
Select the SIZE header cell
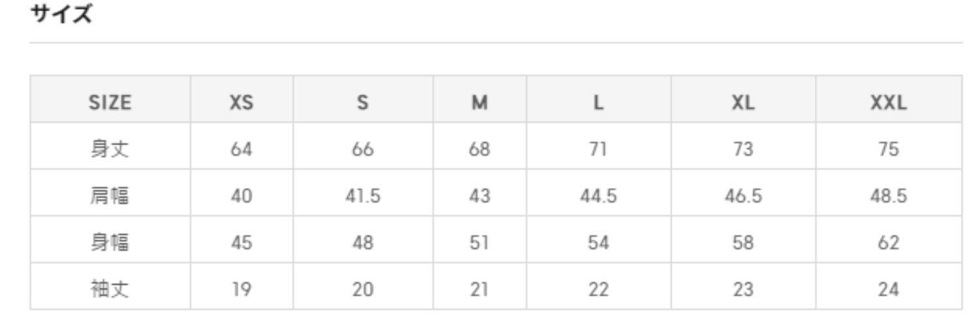point(110,103)
